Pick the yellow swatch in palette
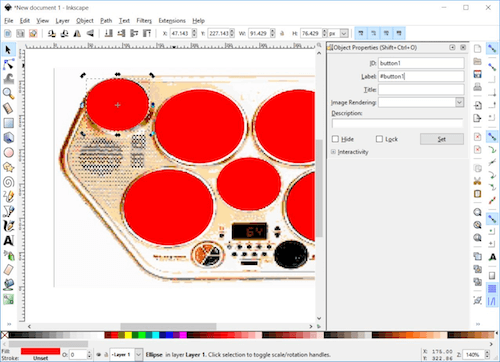This screenshot has width=500, height=362. [x=128, y=335]
